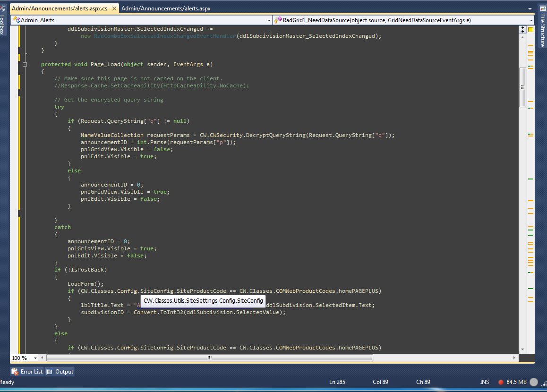547x392 pixels.
Task: Click the Error List icon
Action: tap(15, 372)
